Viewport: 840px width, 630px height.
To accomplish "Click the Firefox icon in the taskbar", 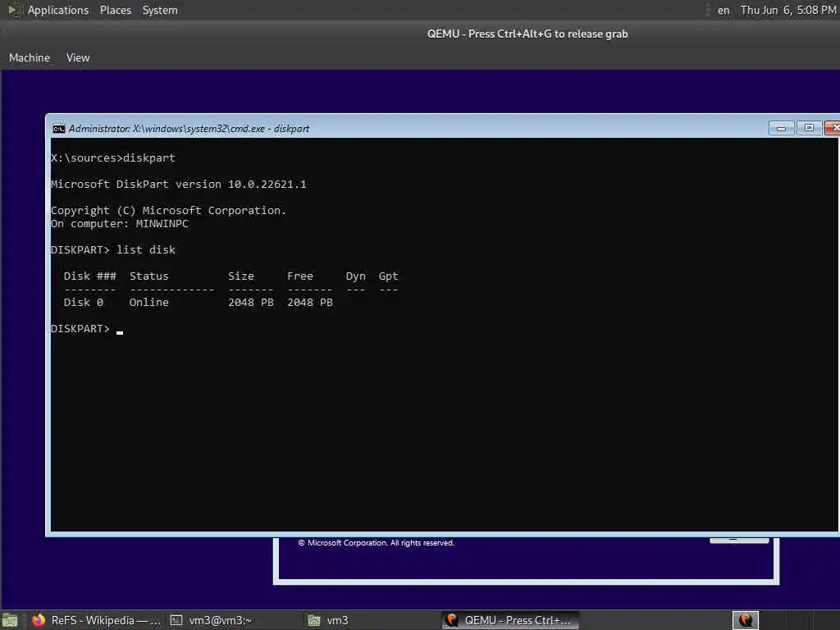I will [x=39, y=620].
